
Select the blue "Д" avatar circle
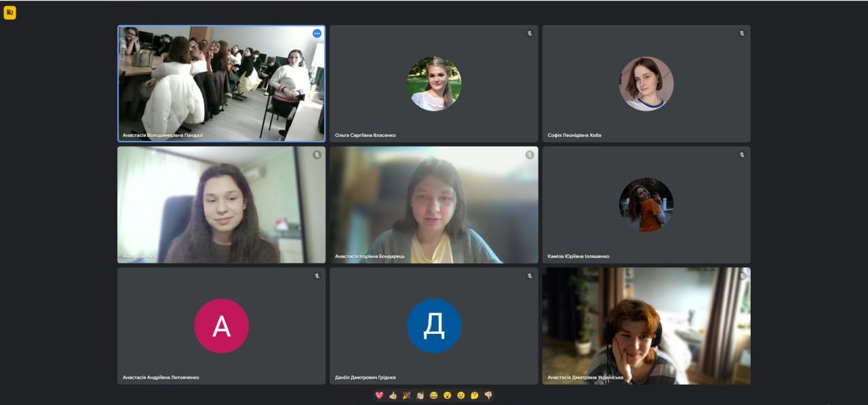[434, 326]
